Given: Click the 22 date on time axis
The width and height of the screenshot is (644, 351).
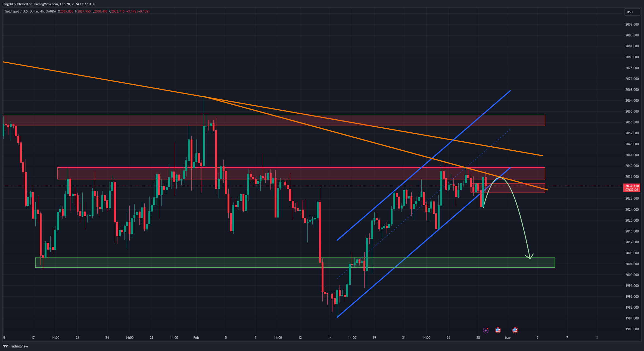Looking at the screenshot, I should tap(77, 338).
